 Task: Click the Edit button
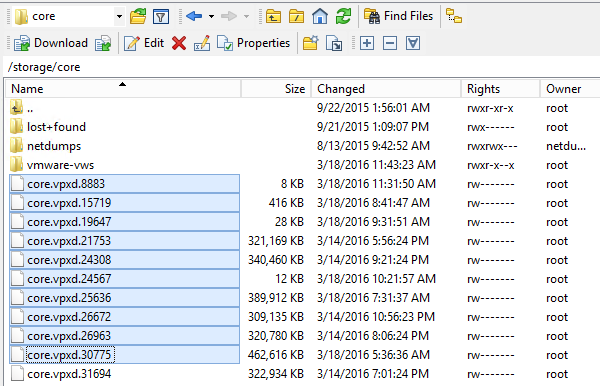(x=144, y=43)
